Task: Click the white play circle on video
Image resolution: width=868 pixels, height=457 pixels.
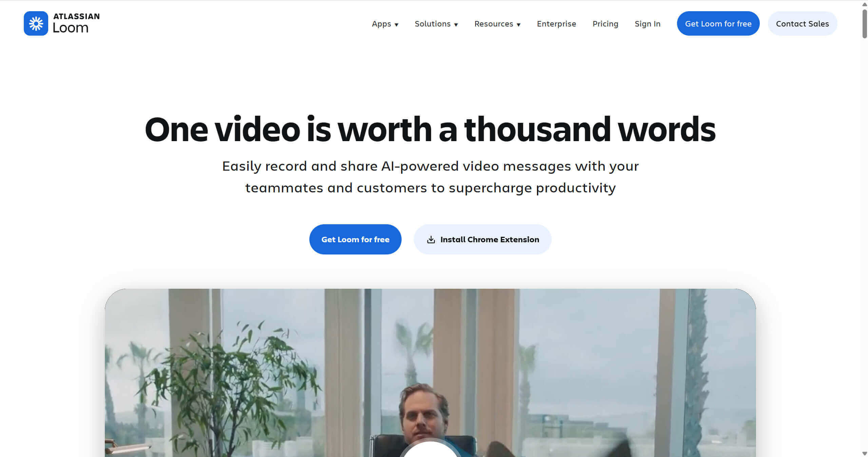Action: click(x=430, y=449)
